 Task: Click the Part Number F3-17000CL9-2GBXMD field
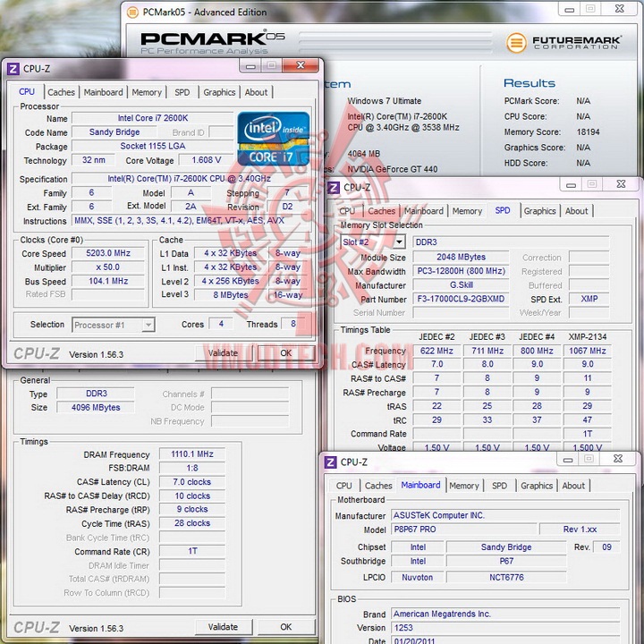[461, 299]
